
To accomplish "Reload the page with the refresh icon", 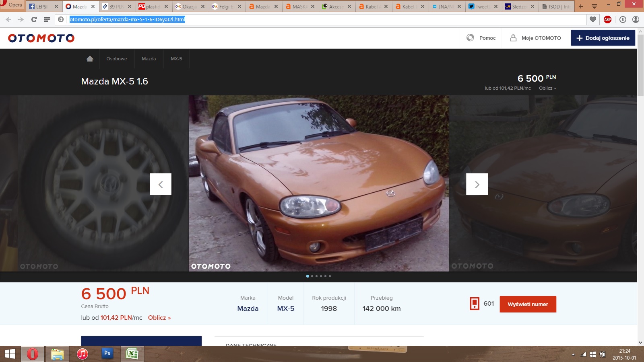I will (34, 19).
